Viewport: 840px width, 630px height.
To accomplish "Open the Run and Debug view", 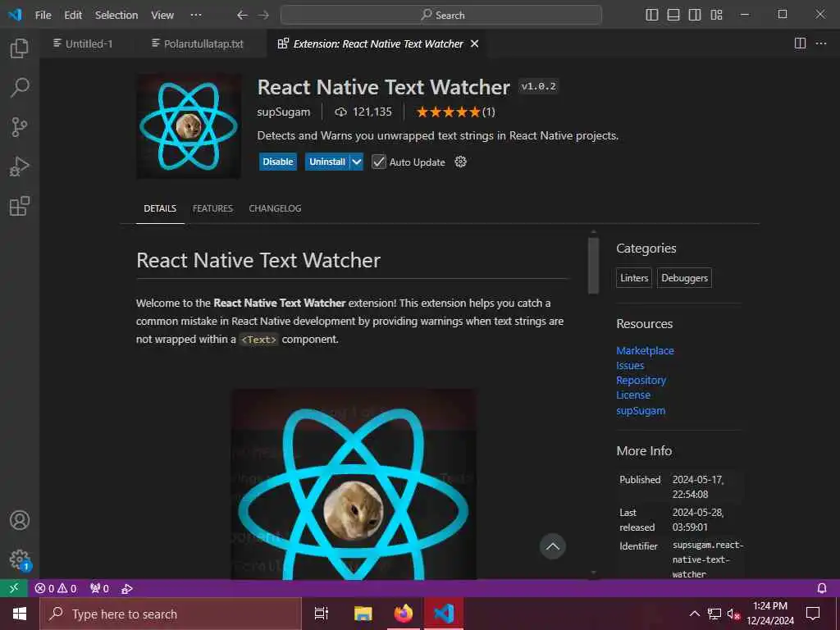I will [x=20, y=167].
